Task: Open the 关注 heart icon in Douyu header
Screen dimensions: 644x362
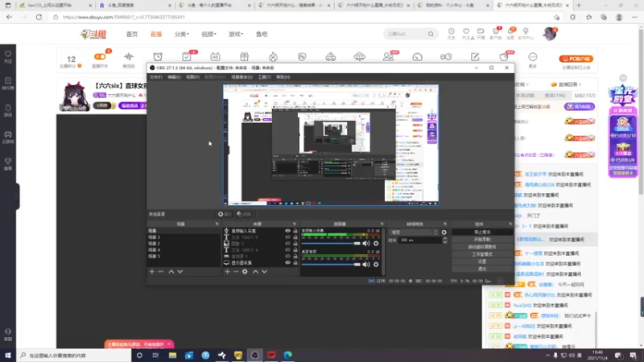Action: [x=466, y=31]
